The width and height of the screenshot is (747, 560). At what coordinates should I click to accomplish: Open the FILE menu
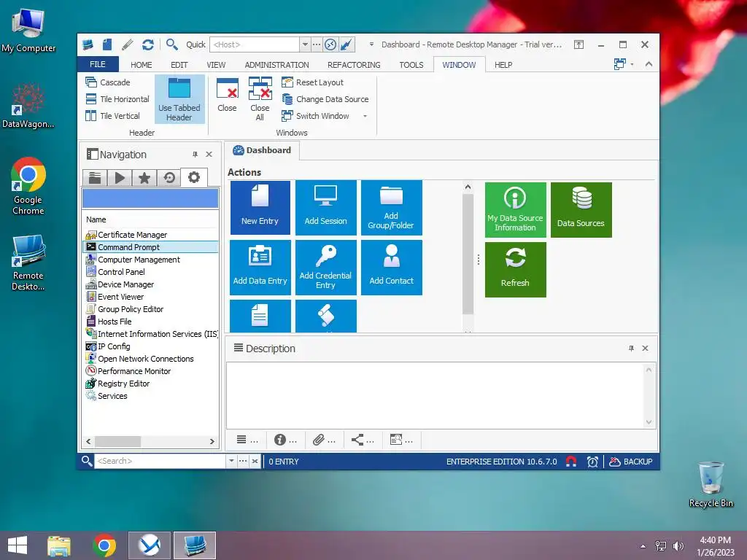[x=98, y=64]
